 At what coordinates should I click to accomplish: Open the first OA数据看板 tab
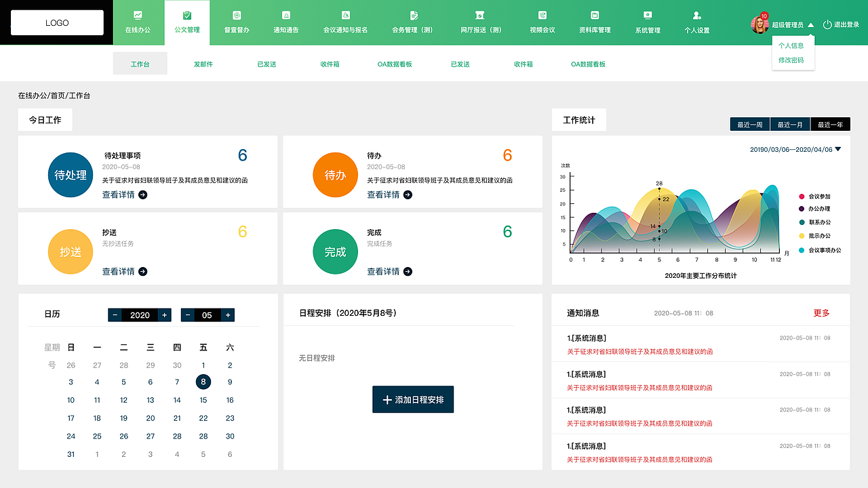[x=395, y=64]
